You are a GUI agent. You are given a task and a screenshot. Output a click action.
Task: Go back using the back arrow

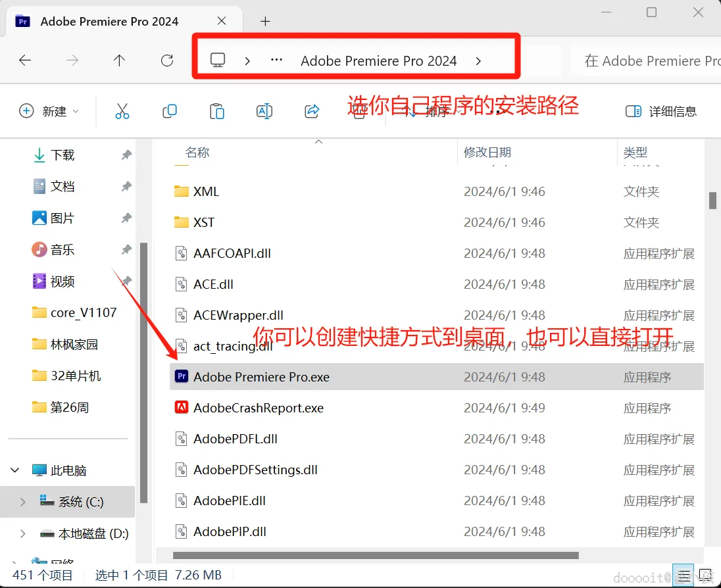tap(25, 61)
